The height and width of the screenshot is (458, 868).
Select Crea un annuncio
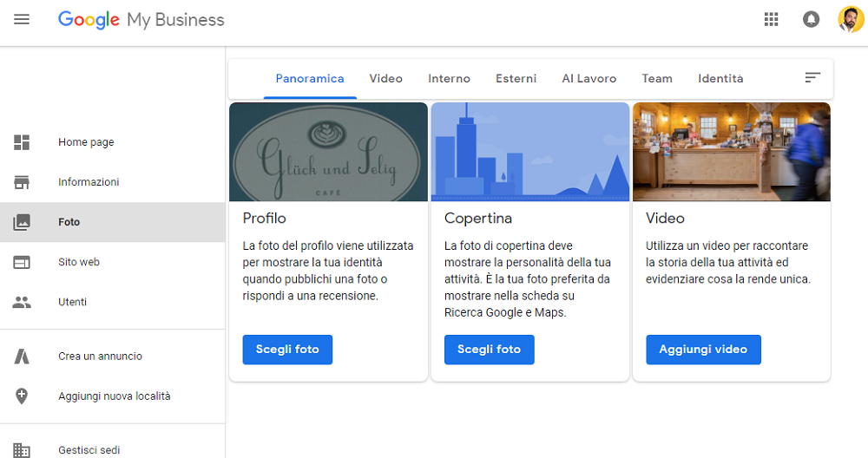[x=112, y=357]
